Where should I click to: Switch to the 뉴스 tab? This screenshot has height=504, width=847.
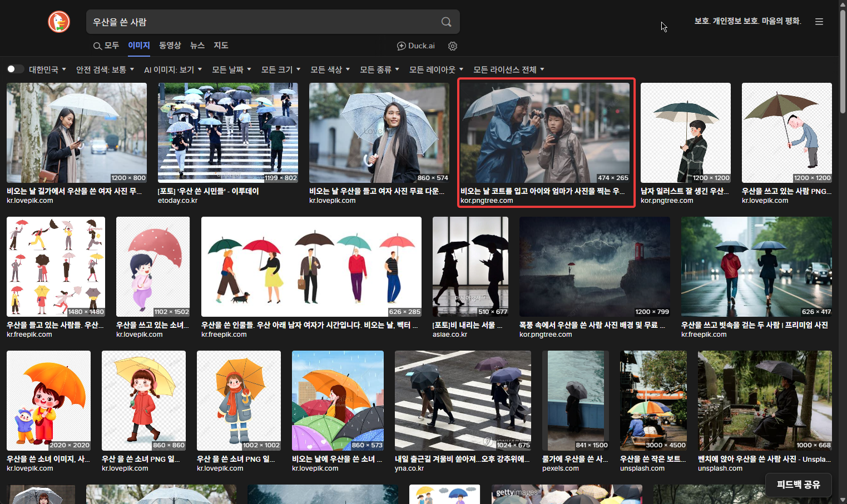click(x=197, y=46)
